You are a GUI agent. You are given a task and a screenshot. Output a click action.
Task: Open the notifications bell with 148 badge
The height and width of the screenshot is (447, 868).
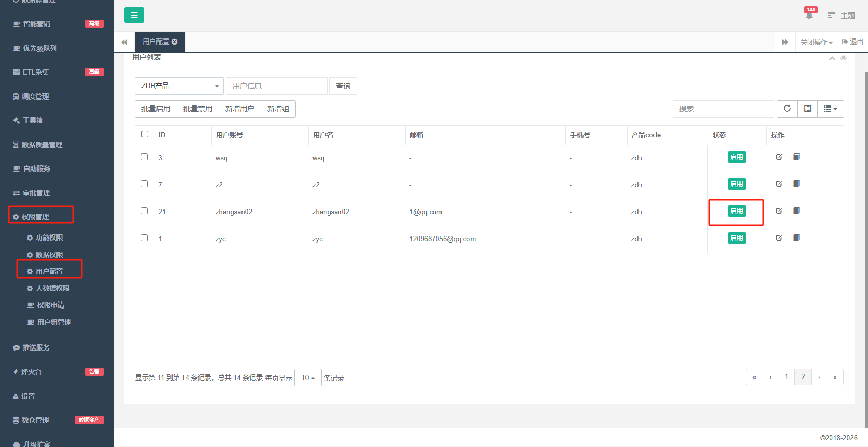(809, 15)
